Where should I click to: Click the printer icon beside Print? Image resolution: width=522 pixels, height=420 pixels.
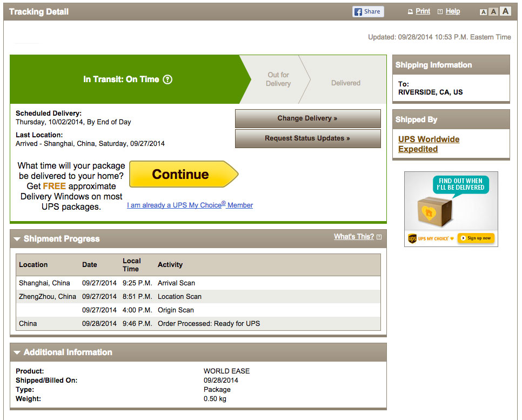click(410, 12)
